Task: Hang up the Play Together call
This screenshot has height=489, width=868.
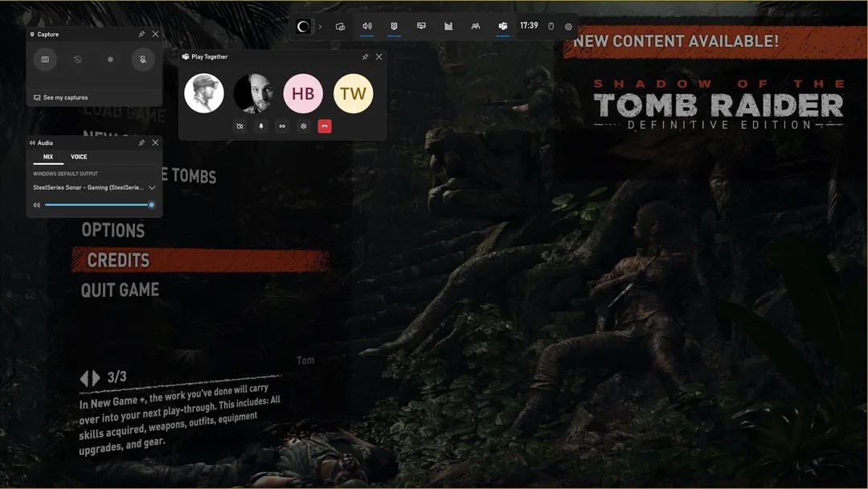Action: 325,126
